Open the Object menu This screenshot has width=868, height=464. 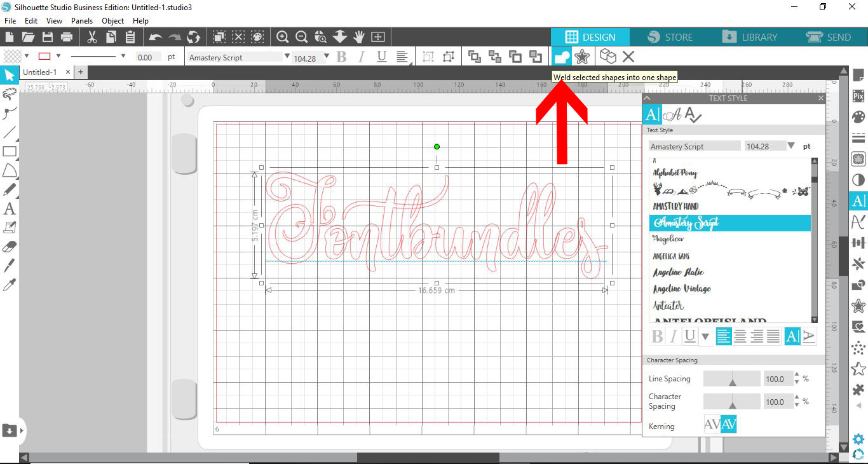point(113,21)
